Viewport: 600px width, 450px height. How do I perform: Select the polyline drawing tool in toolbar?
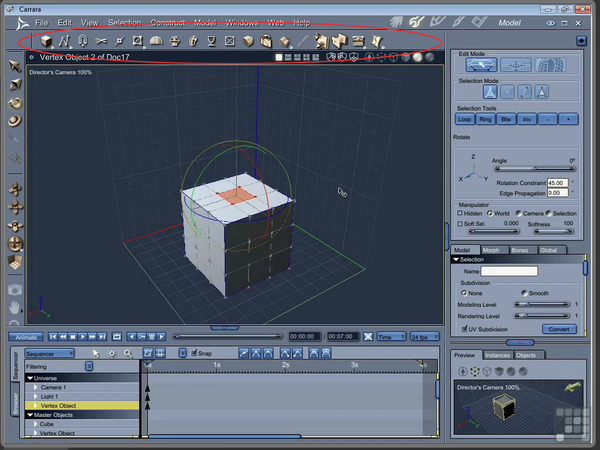[x=65, y=41]
